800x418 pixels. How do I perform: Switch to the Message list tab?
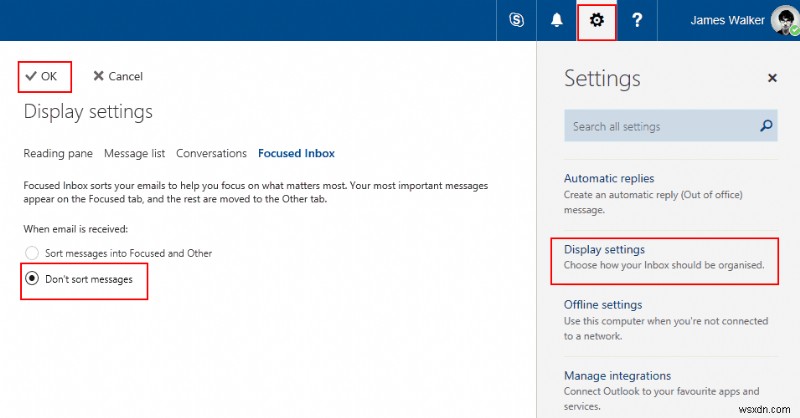click(134, 153)
